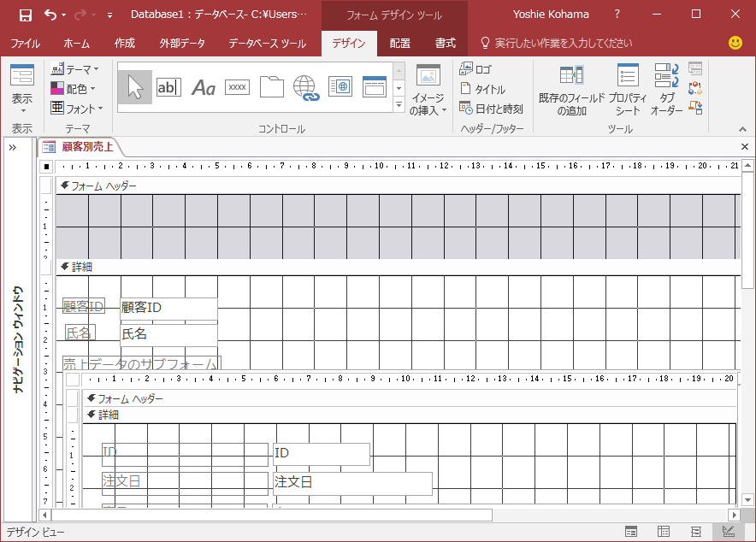Click the 日付と時刻 (Date and Time) button
Image resolution: width=756 pixels, height=542 pixels.
(x=491, y=109)
